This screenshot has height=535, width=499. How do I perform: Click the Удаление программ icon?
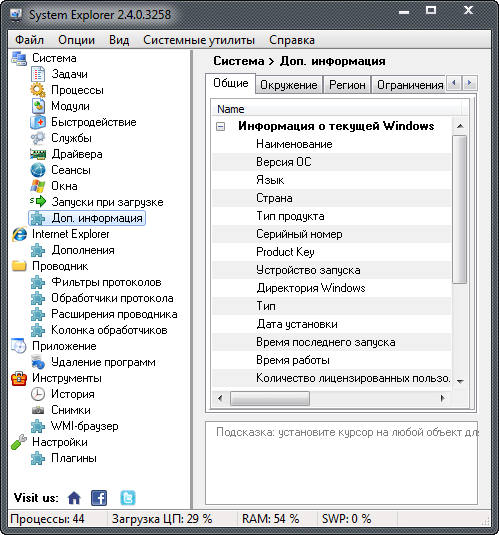[38, 362]
